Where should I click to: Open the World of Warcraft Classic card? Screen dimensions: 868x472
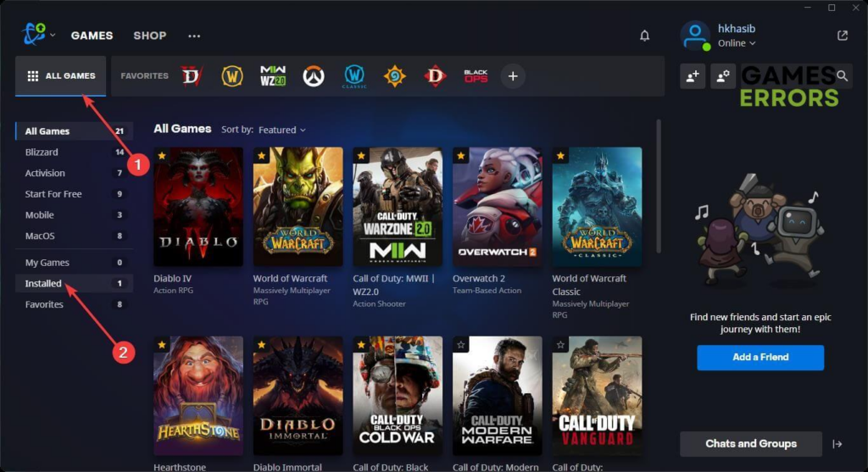[x=597, y=207]
